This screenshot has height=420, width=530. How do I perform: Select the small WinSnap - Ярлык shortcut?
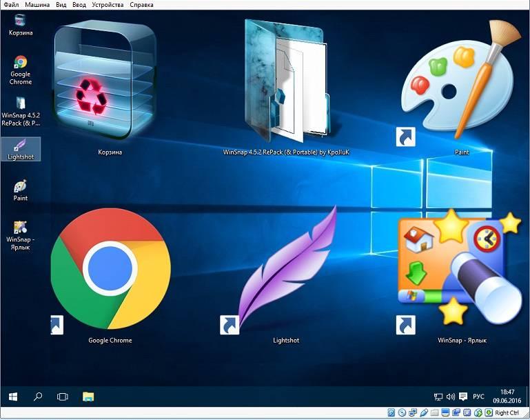coord(20,228)
